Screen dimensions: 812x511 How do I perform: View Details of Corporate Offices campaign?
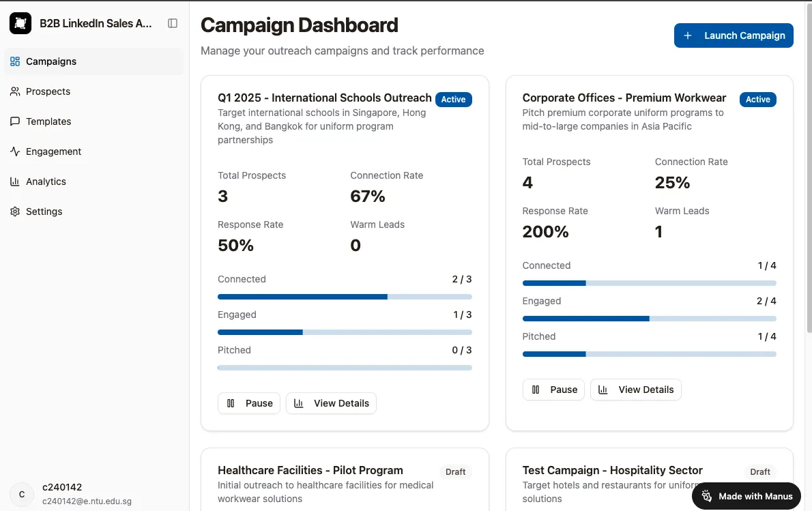click(636, 390)
